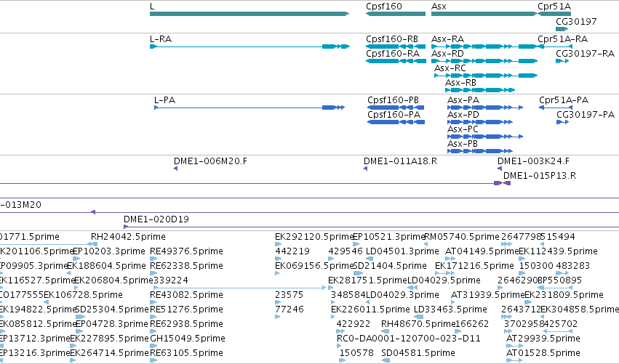Click EST EK292120.5prime
Viewport: 619px width, 364px height.
pyautogui.click(x=314, y=237)
